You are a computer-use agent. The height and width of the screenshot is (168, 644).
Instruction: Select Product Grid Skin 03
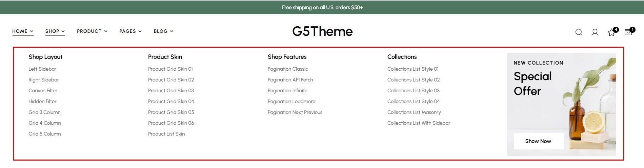click(x=171, y=91)
